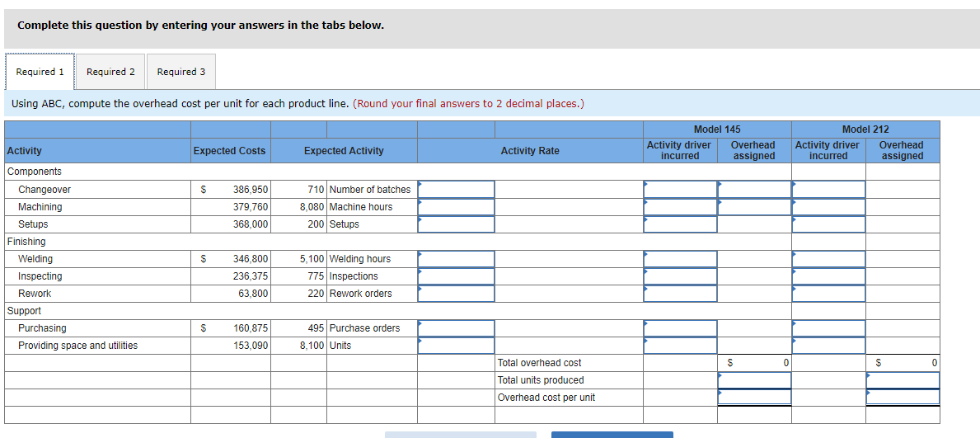Select the Required 1 tab
The width and height of the screenshot is (980, 438).
pyautogui.click(x=40, y=72)
